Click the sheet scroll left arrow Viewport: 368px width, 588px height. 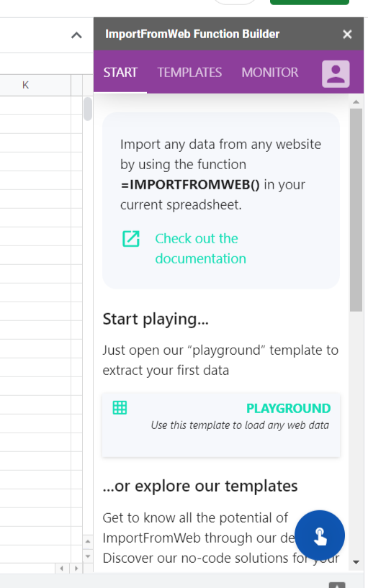pos(61,569)
